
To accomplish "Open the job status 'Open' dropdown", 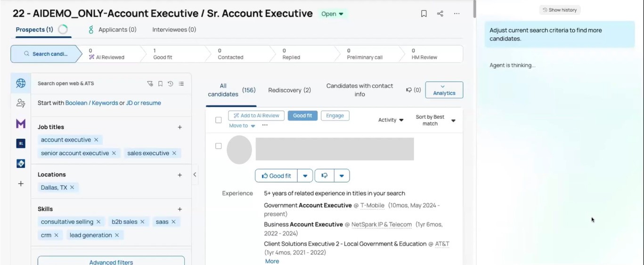I will tap(332, 14).
